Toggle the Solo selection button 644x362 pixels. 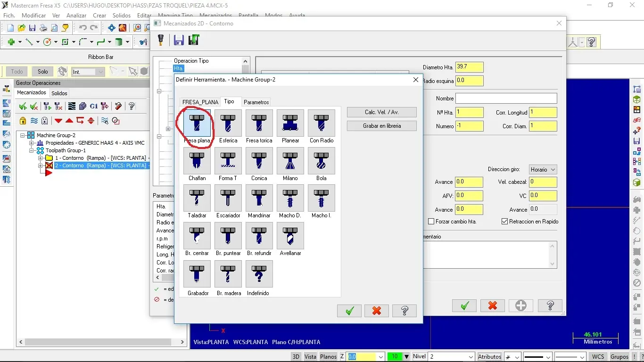coord(43,72)
